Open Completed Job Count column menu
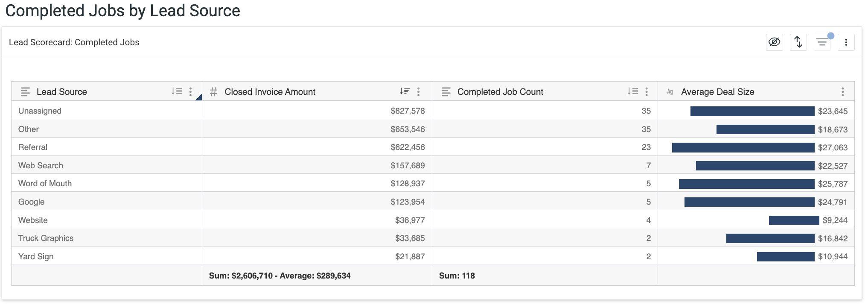868x305 pixels. click(647, 91)
